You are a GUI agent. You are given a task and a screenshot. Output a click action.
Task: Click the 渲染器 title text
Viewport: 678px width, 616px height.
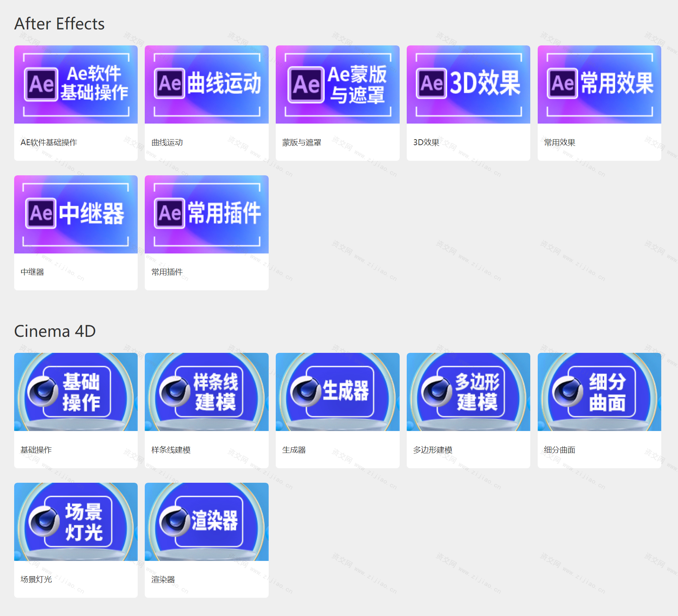tap(163, 580)
